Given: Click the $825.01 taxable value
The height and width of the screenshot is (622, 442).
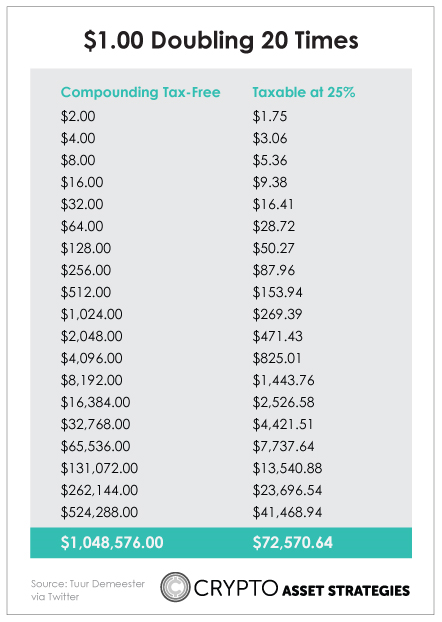Looking at the screenshot, I should (277, 358).
